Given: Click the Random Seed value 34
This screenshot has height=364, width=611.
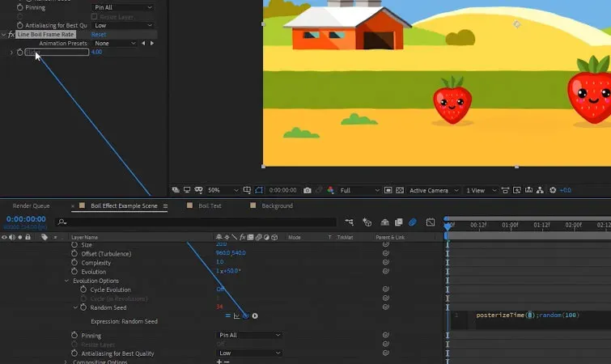Looking at the screenshot, I should [219, 307].
